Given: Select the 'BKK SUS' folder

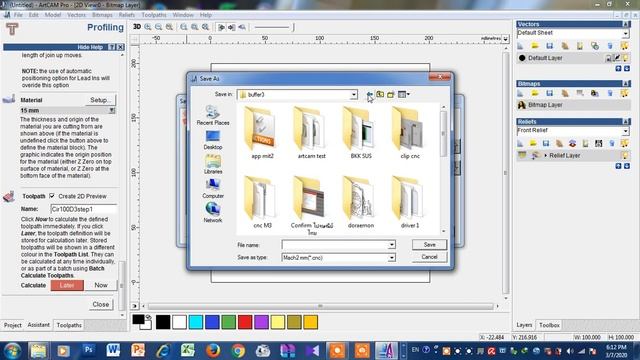Looking at the screenshot, I should pos(361,133).
